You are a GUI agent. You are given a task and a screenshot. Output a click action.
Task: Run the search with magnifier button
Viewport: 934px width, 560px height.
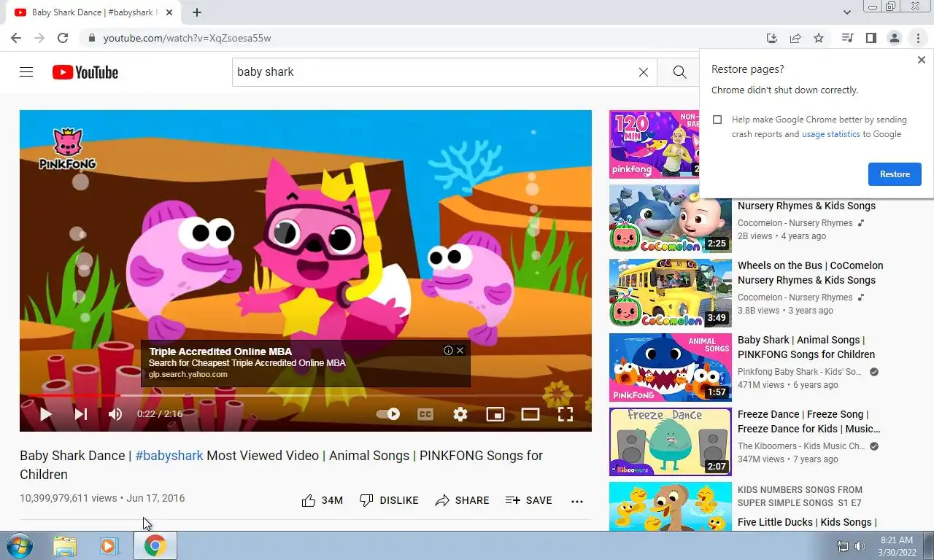pos(679,72)
